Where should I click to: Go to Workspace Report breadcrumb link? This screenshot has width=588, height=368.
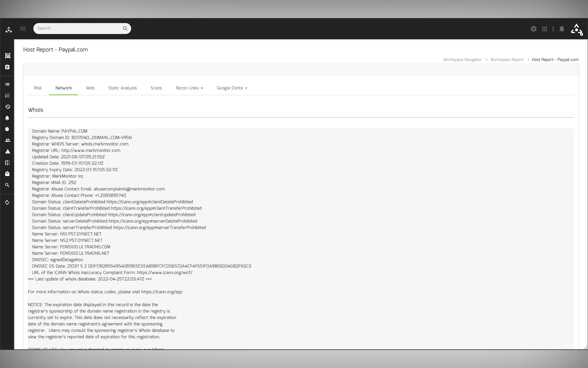pos(507,60)
